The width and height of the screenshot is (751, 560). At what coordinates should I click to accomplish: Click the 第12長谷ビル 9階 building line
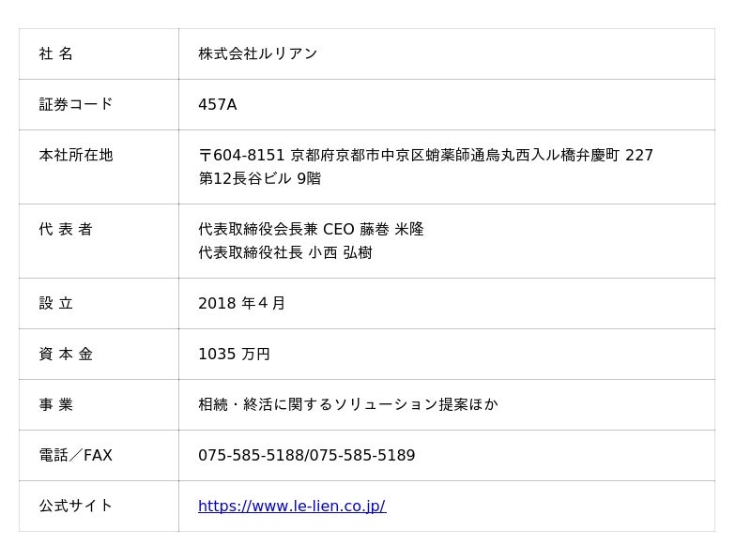point(259,178)
